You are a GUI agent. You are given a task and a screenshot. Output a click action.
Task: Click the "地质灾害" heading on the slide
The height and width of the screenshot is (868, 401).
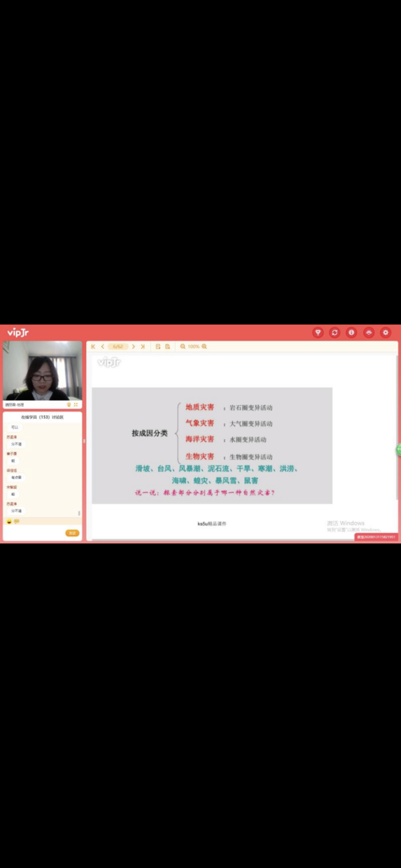(x=200, y=407)
